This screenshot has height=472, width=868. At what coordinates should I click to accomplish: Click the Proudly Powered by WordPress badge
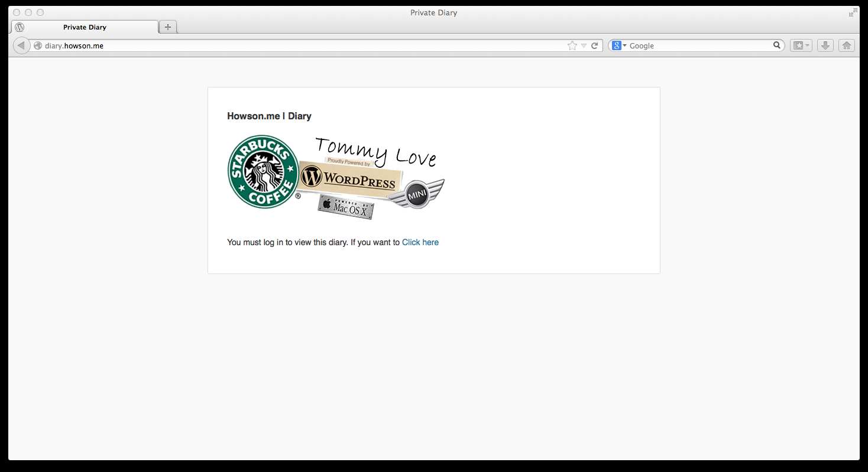click(x=350, y=178)
